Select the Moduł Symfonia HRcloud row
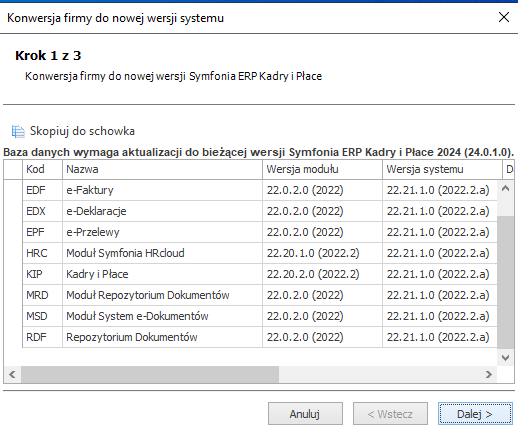The image size is (518, 431). click(260, 253)
